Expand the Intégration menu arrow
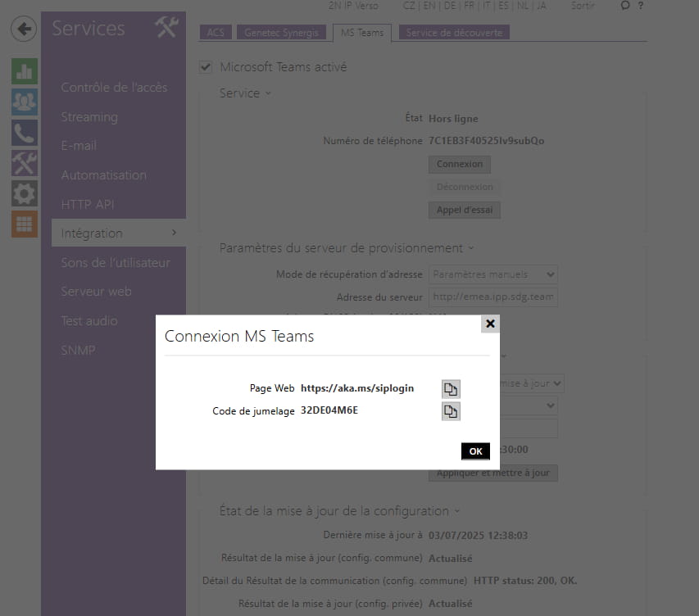The image size is (699, 616). 174,233
